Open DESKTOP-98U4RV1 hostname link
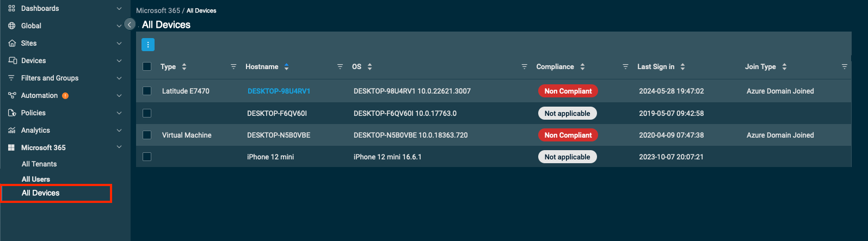Viewport: 868px width, 241px height. [x=279, y=91]
